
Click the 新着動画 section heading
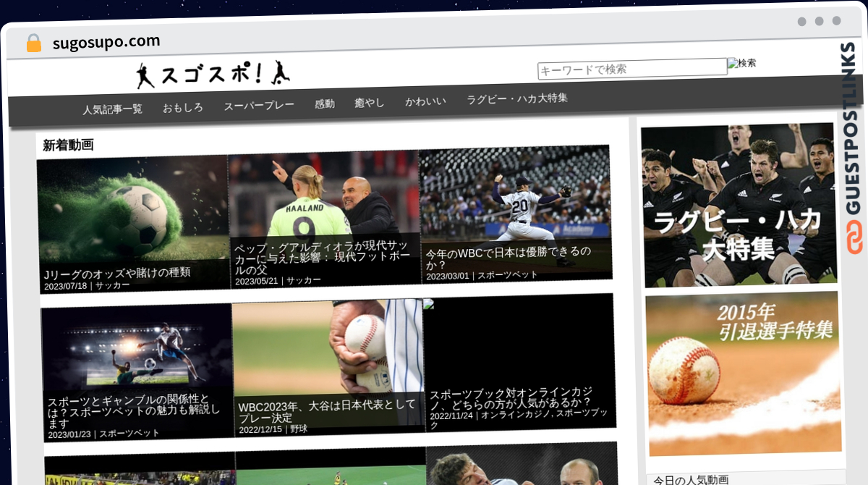(68, 145)
